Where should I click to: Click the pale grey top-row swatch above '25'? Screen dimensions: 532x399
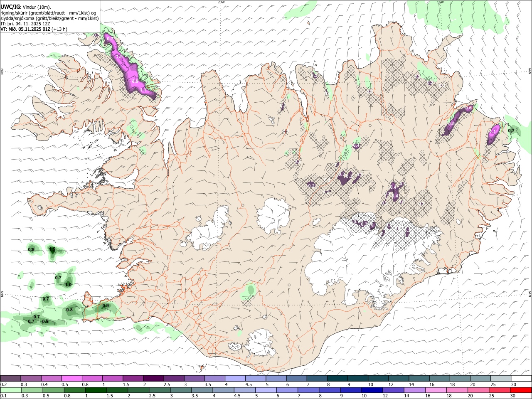(x=500, y=378)
